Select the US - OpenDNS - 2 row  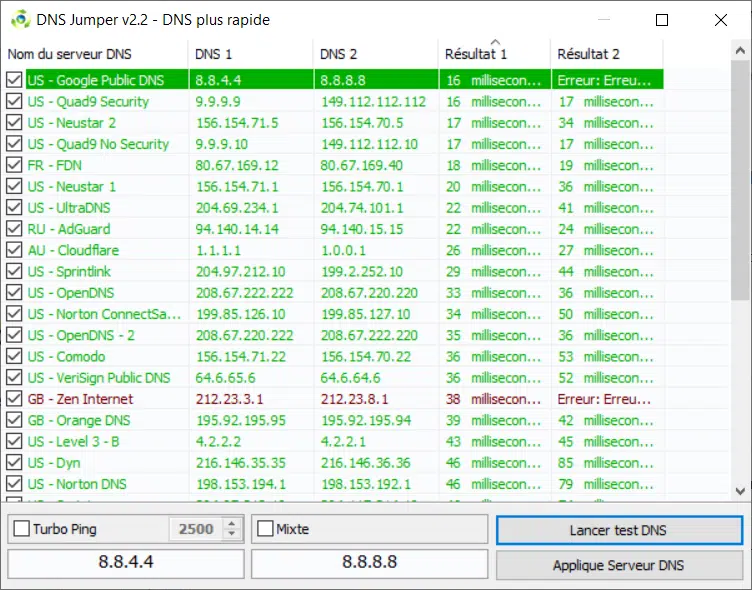[x=335, y=335]
